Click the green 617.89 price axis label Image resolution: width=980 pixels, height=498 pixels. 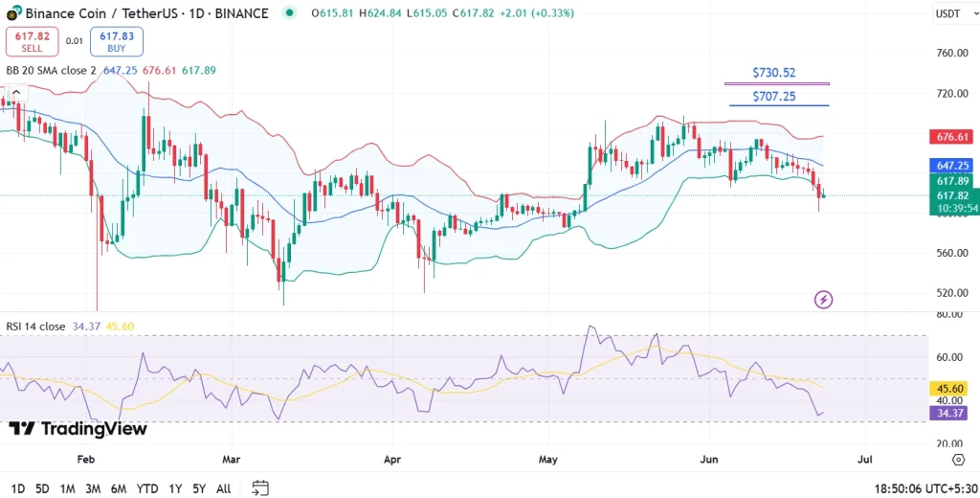click(x=952, y=181)
